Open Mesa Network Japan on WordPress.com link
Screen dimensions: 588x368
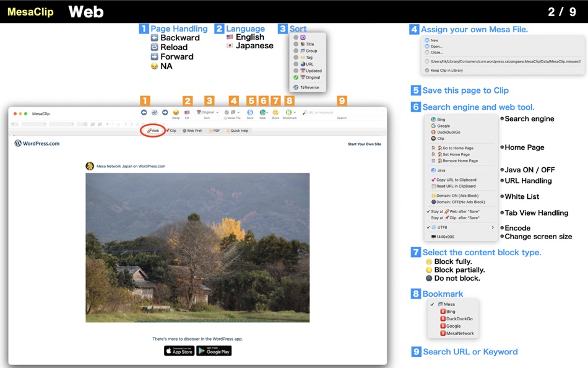tap(131, 166)
